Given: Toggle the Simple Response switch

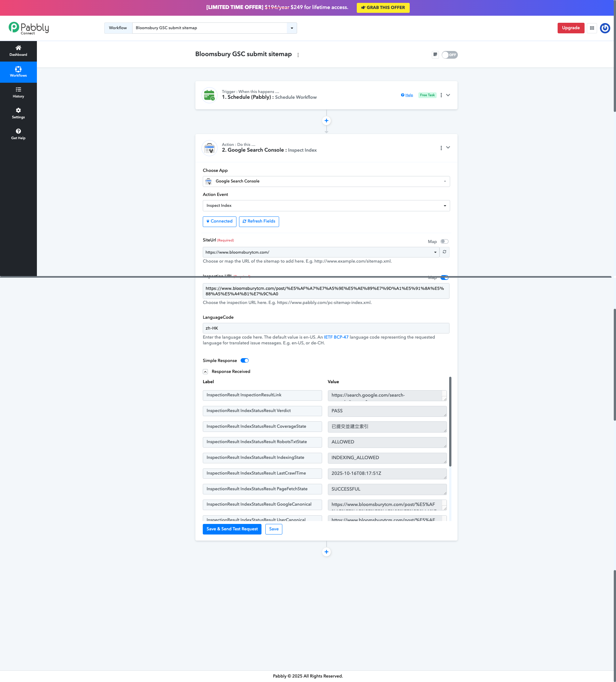Looking at the screenshot, I should tap(244, 361).
